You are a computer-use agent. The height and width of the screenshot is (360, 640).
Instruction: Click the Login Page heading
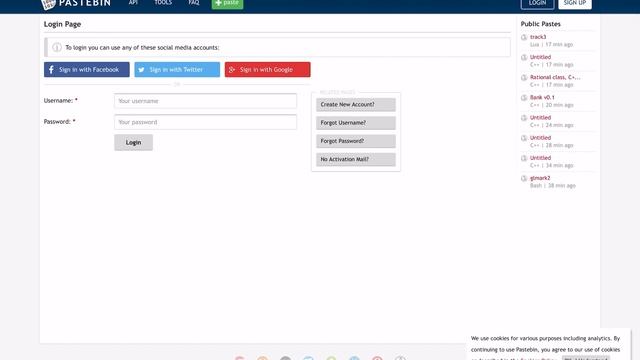pos(62,24)
